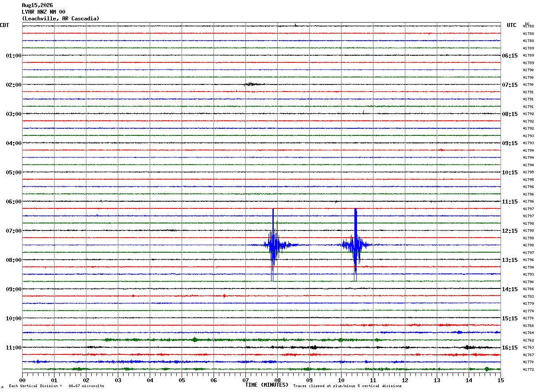The height and width of the screenshot is (392, 536).
Task: Click the UTC timezone label
Action: [x=512, y=25]
